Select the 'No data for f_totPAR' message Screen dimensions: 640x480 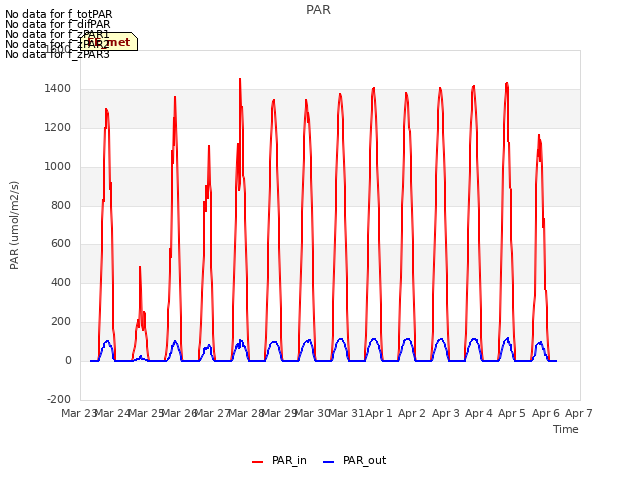click(x=59, y=14)
